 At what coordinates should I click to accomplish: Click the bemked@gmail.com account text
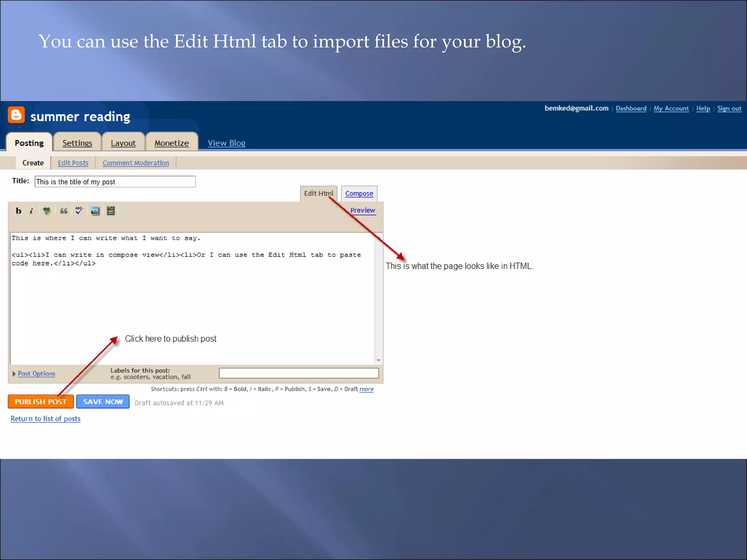(x=577, y=108)
